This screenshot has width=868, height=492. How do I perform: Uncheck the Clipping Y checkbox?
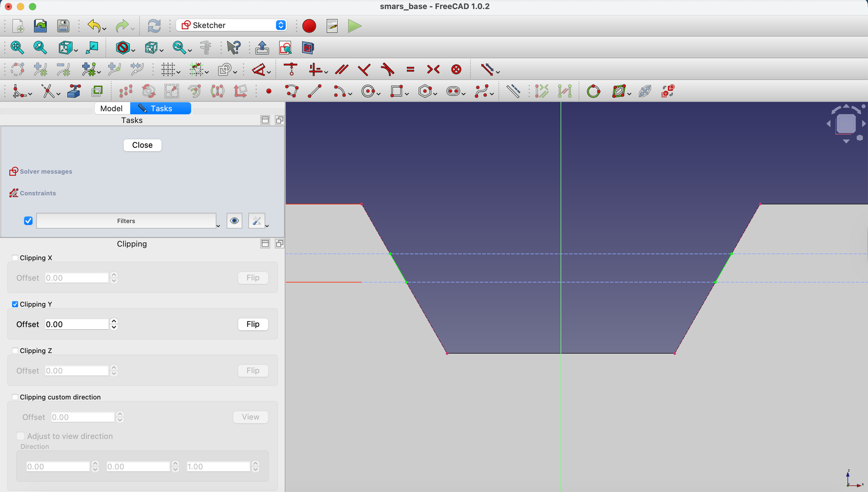(15, 304)
